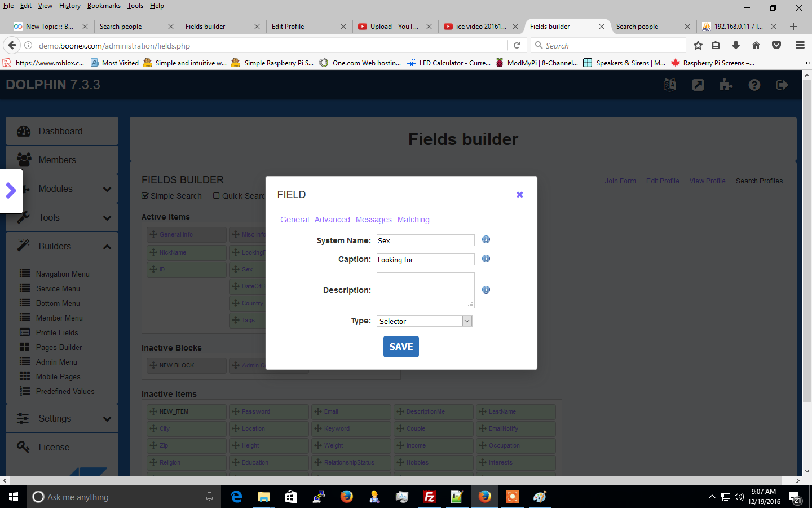
Task: Click the Firefox Search box
Action: (x=608, y=45)
